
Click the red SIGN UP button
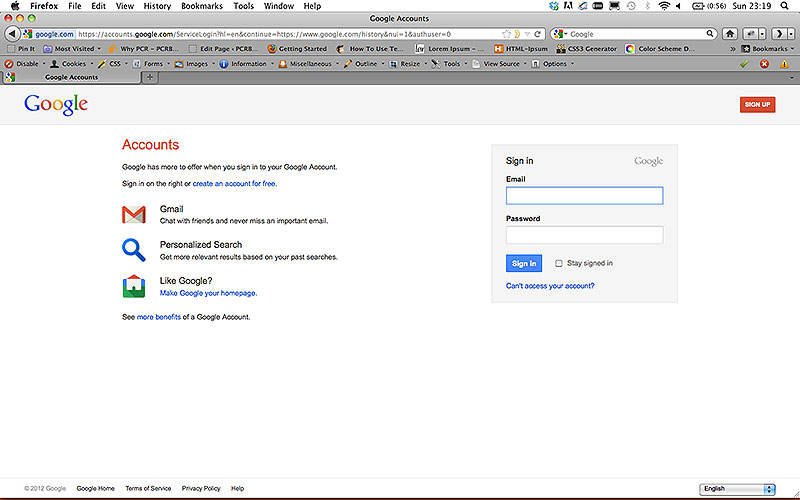click(757, 105)
